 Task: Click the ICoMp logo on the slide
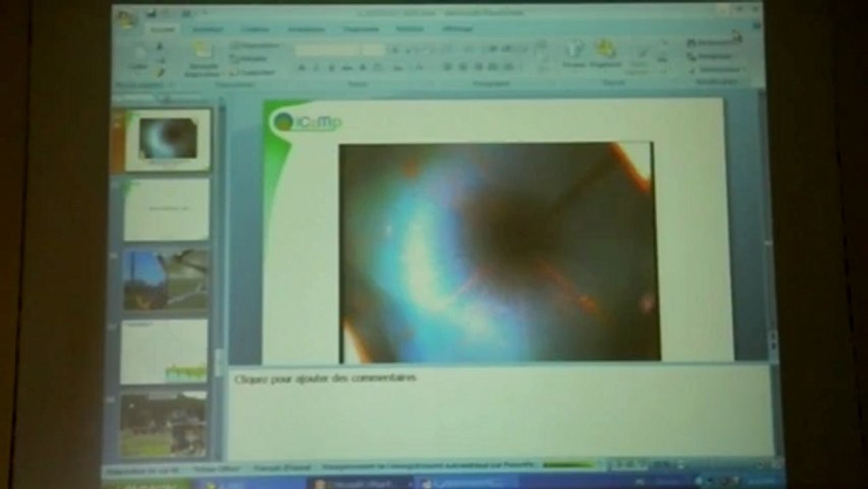307,122
